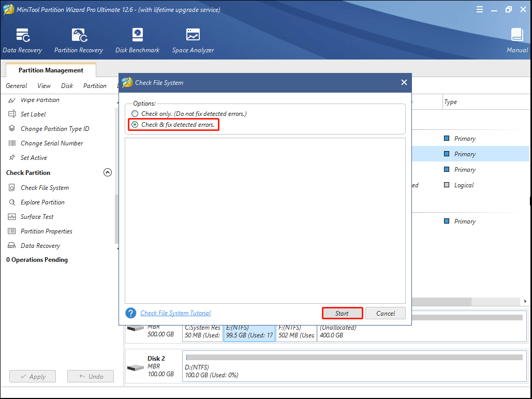
Task: Click the Apply button
Action: pos(33,376)
